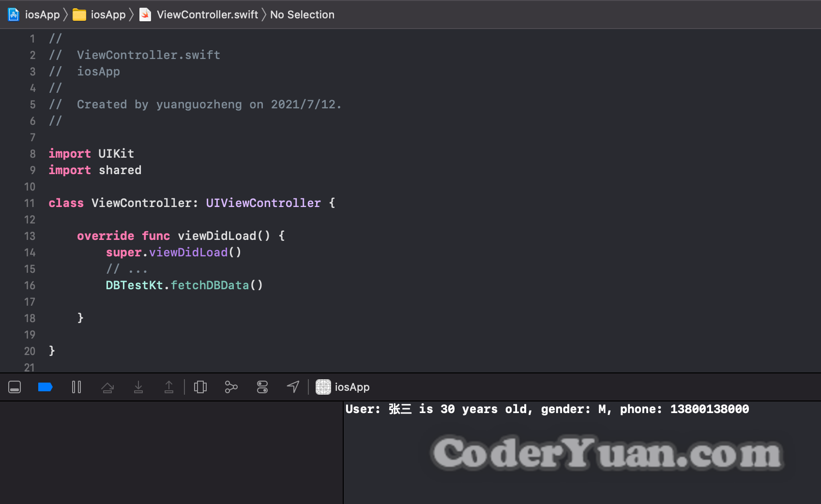821x504 pixels.
Task: Toggle breakpoints activation button
Action: click(x=45, y=387)
